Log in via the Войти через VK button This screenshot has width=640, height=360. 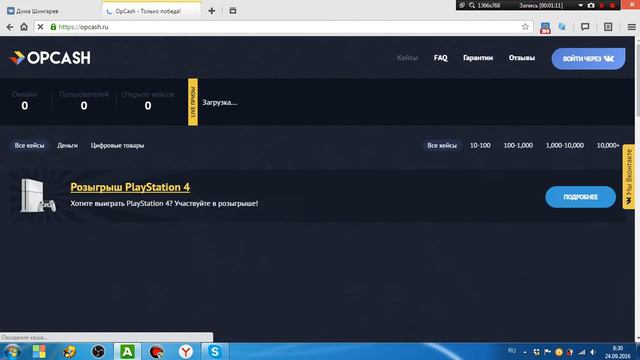point(588,59)
